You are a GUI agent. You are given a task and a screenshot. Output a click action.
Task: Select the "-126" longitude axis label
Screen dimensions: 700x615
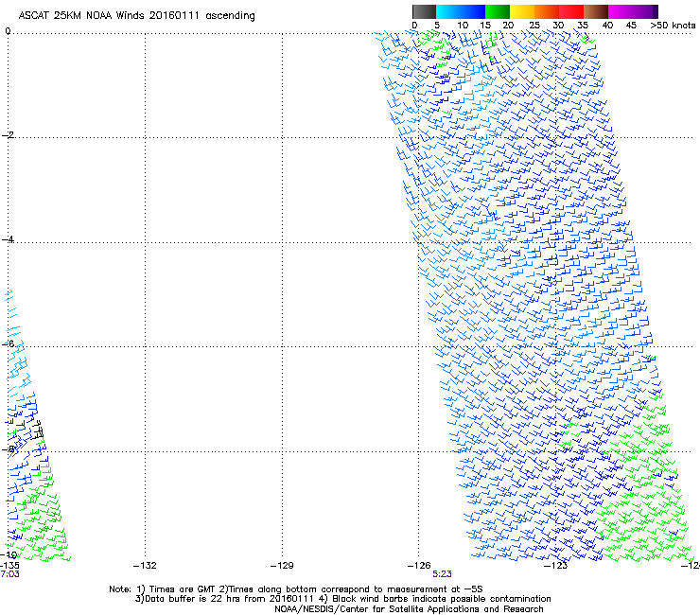click(x=419, y=566)
